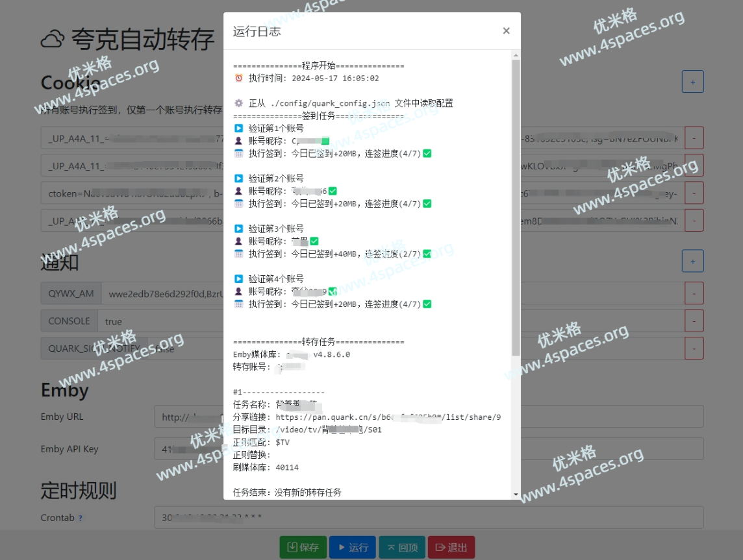743x560 pixels.
Task: Open the pan.quark.cn share link in log
Action: point(388,417)
